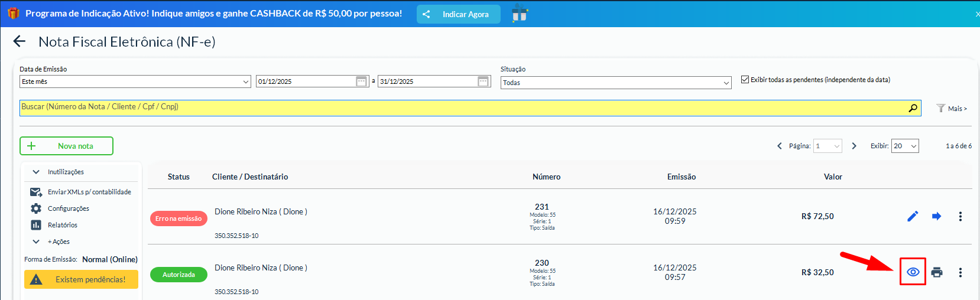Screen dimensions: 980x300
Task: Open calendar picker for end date 31/12/2025
Action: 483,81
